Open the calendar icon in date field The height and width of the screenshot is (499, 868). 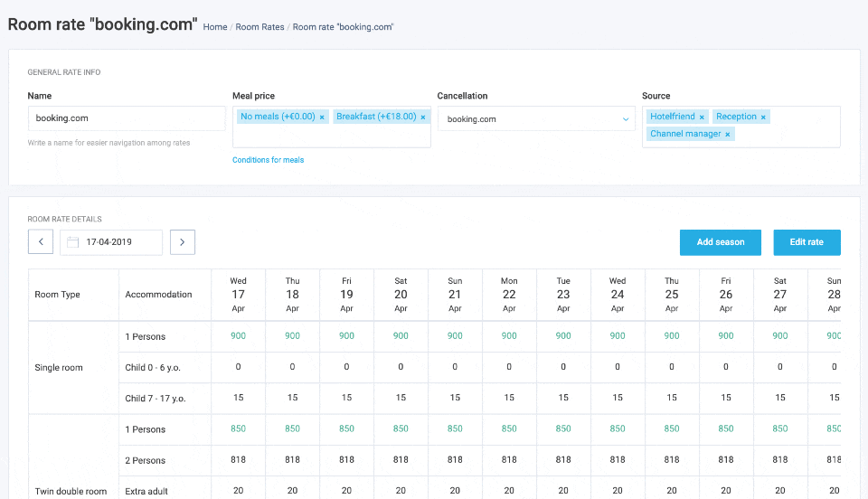point(72,241)
